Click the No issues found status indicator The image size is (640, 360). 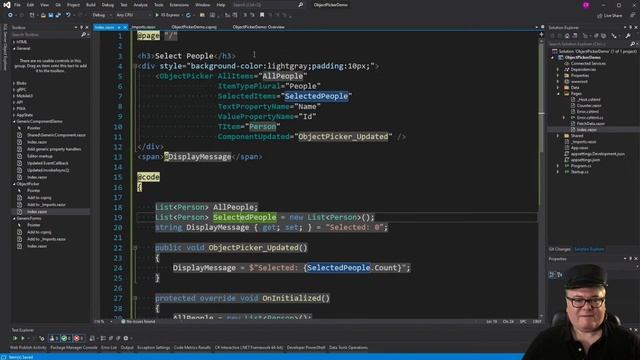pos(138,322)
